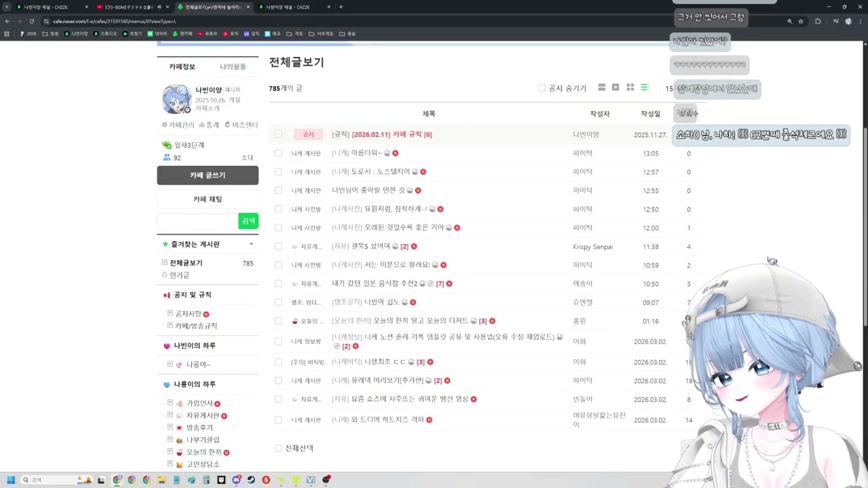This screenshot has width=868, height=488.
Task: Open 자유게시판 board
Action: click(x=203, y=415)
